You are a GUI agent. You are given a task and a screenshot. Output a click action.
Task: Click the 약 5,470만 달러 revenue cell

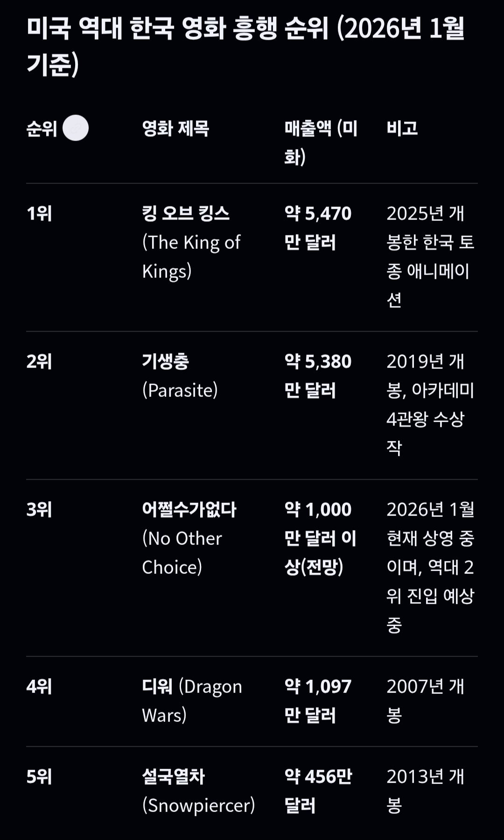pos(318,228)
